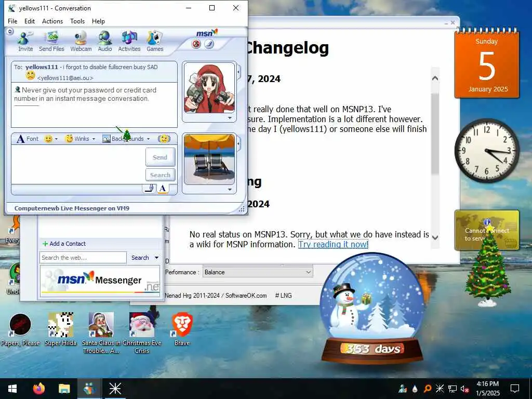Viewport: 532px width, 399px height.
Task: Open the Tools menu
Action: pos(77,21)
